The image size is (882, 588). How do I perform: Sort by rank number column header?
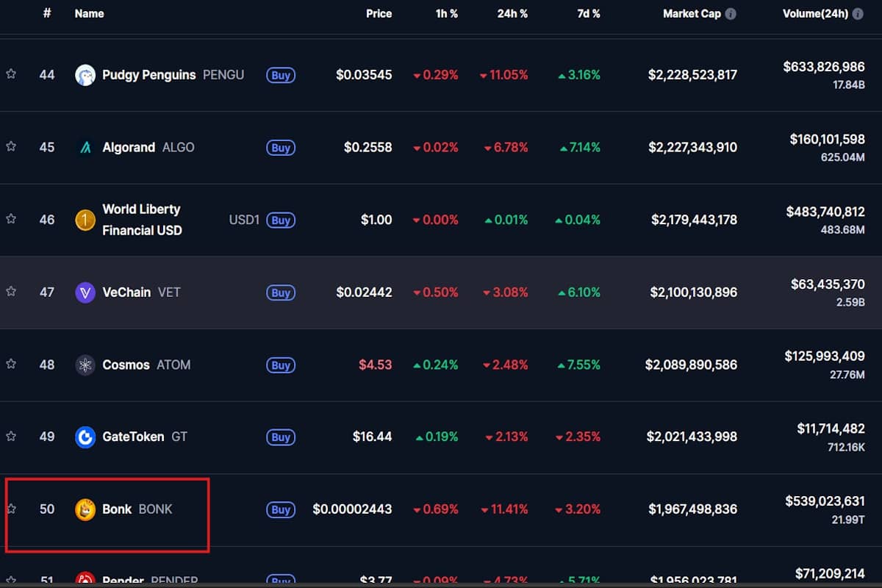47,13
